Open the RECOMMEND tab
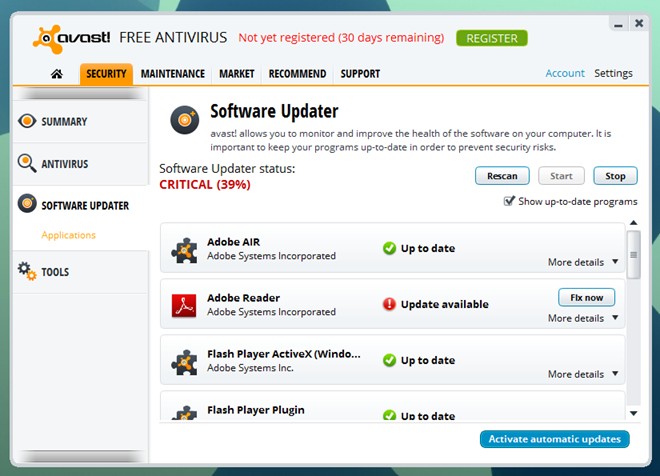 (x=297, y=74)
